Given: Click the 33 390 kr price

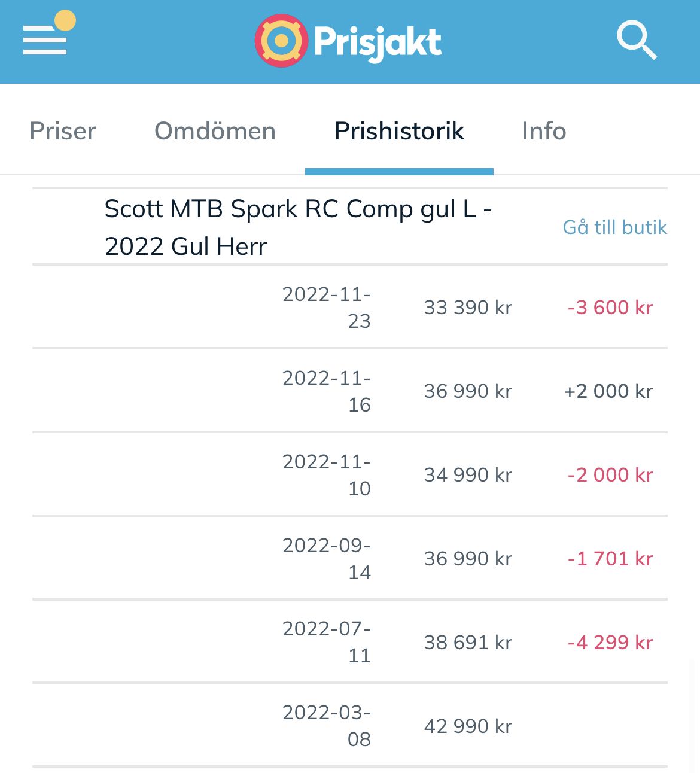Looking at the screenshot, I should pos(468,308).
